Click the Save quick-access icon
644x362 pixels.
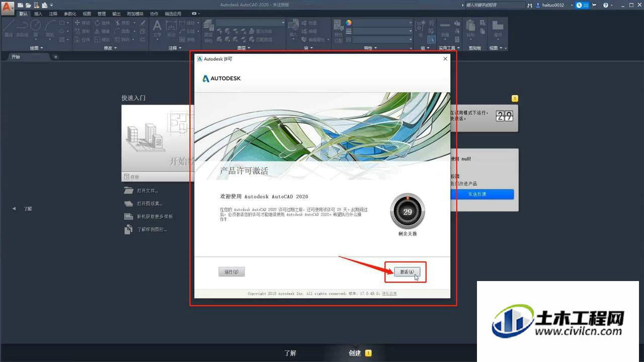pyautogui.click(x=36, y=5)
